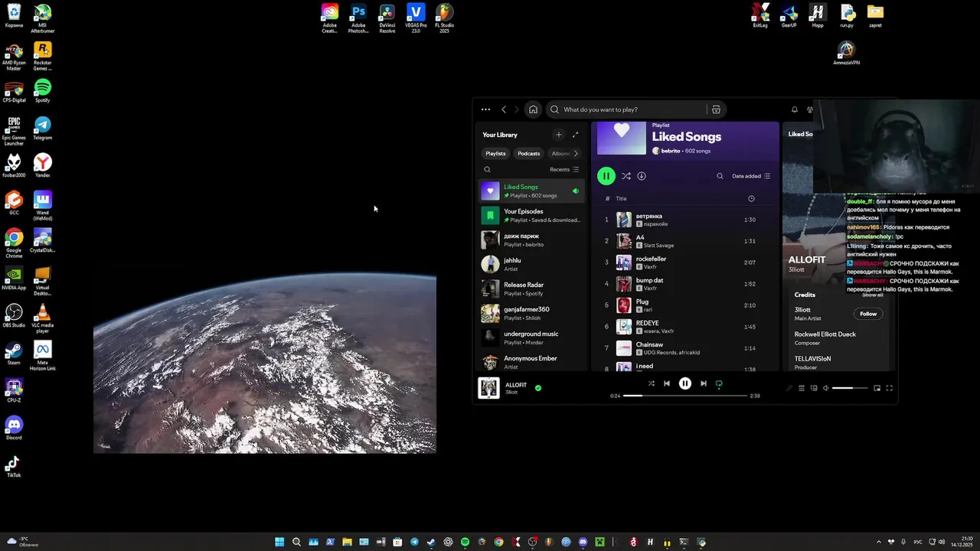Open the Anonymous Ember artist page
Image resolution: width=980 pixels, height=551 pixels.
click(532, 362)
